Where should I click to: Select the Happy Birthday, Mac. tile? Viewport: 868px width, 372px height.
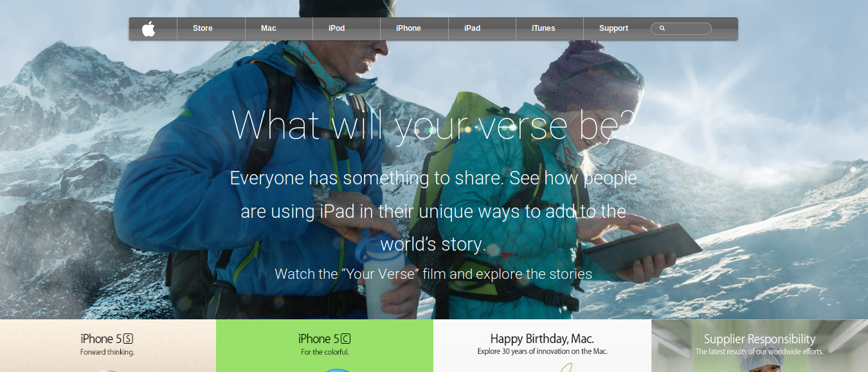click(x=542, y=346)
